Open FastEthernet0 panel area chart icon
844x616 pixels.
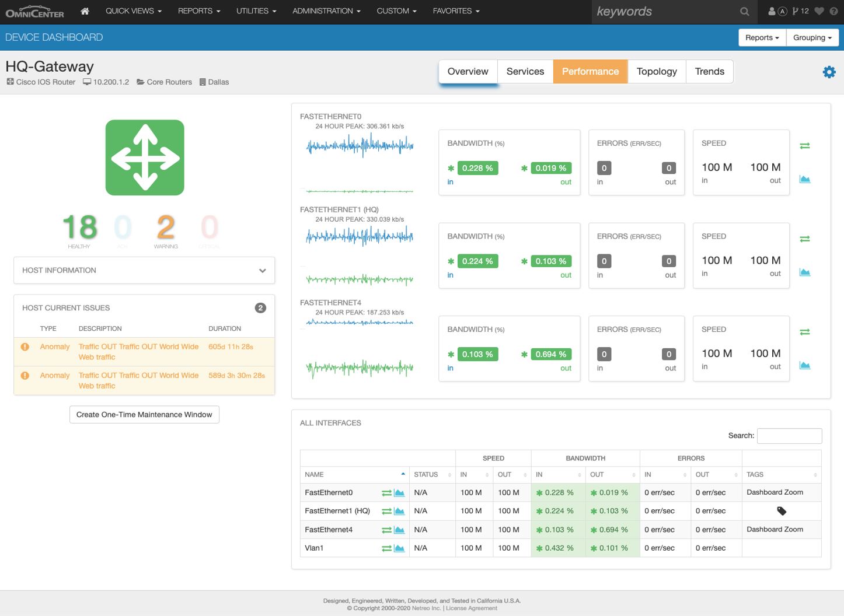coord(804,179)
